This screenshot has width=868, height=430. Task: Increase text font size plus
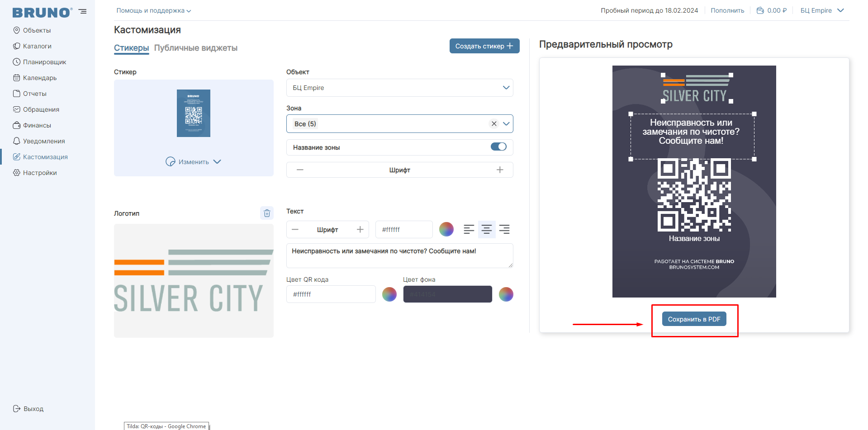[x=360, y=230]
